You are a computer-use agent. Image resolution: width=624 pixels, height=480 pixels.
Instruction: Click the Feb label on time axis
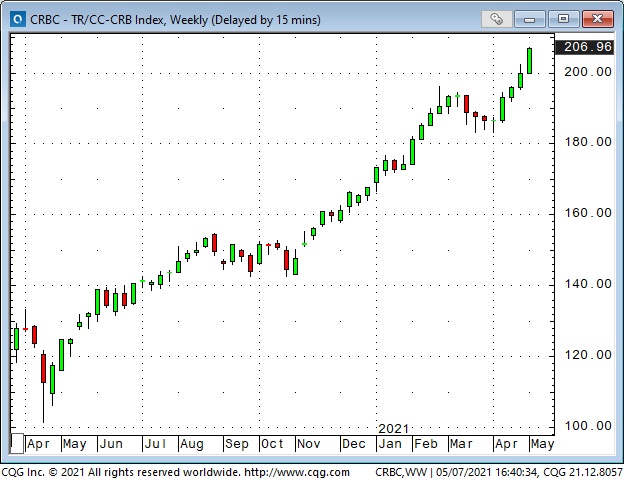[426, 444]
